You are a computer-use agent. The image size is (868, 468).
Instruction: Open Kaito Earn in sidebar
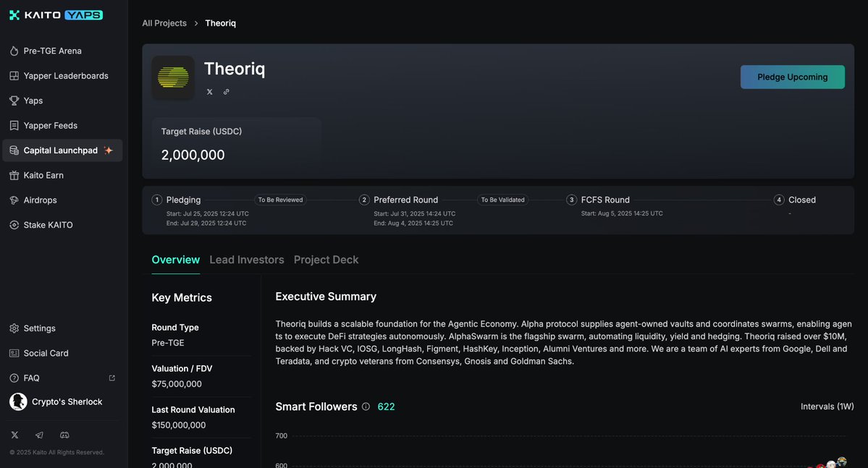43,175
